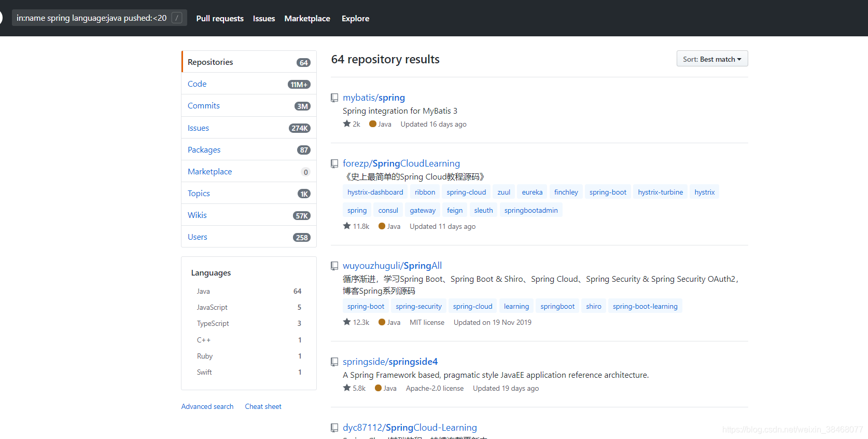Filter by JavaScript language
868x439 pixels.
[x=249, y=307]
